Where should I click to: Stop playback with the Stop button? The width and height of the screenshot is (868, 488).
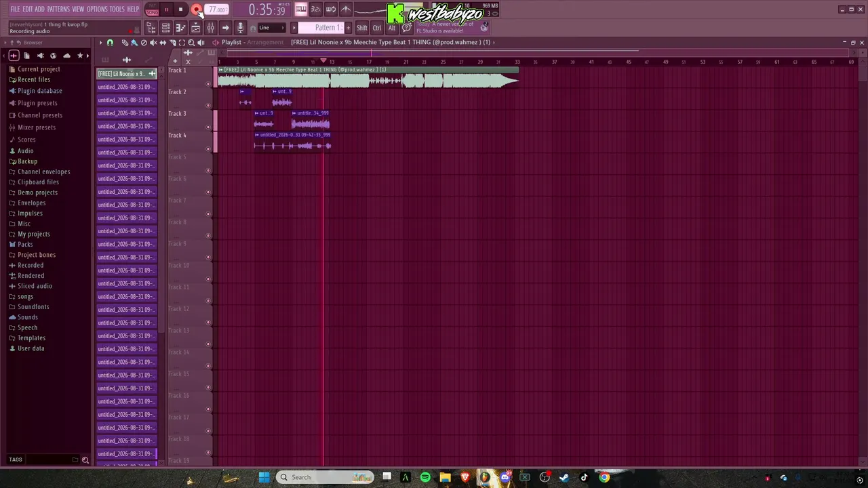(181, 9)
